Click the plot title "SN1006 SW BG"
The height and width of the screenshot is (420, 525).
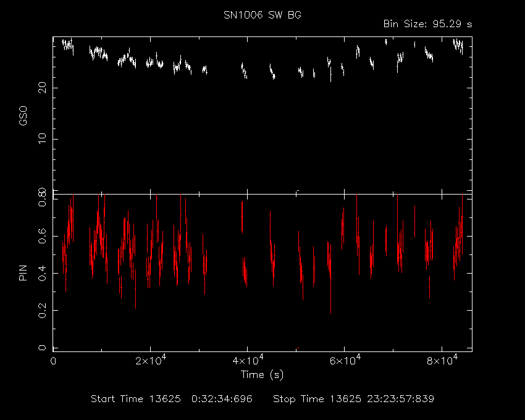262,15
